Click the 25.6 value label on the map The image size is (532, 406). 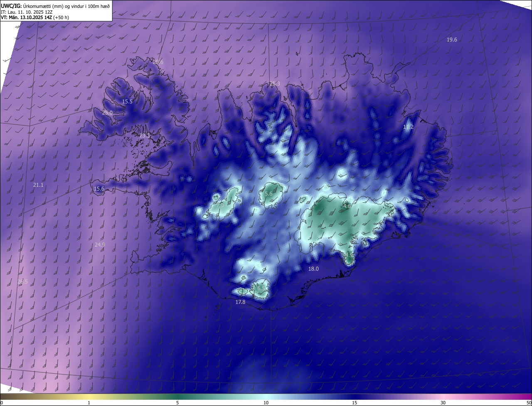158,62
